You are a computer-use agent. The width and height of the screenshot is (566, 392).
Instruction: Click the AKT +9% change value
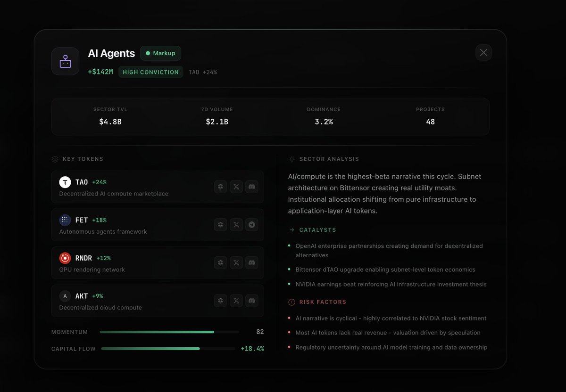[x=98, y=296]
